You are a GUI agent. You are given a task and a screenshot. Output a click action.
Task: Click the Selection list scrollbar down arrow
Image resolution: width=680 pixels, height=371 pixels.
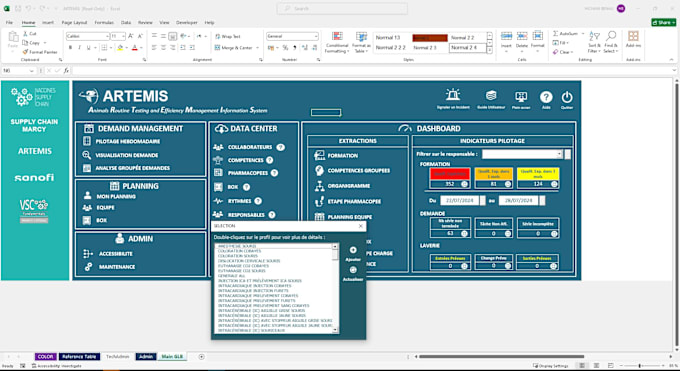tap(335, 331)
